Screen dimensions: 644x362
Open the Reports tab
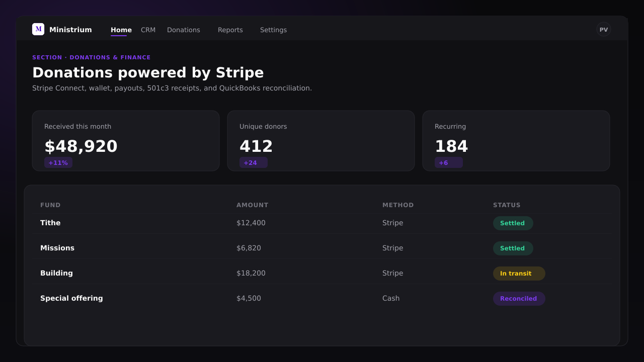click(230, 30)
